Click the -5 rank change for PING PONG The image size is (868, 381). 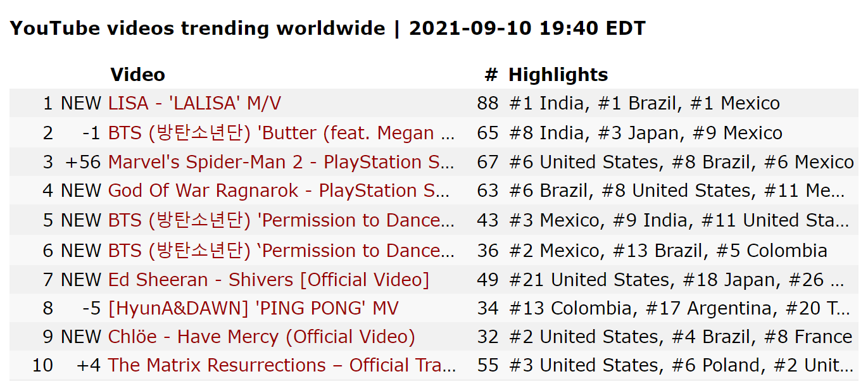point(92,308)
